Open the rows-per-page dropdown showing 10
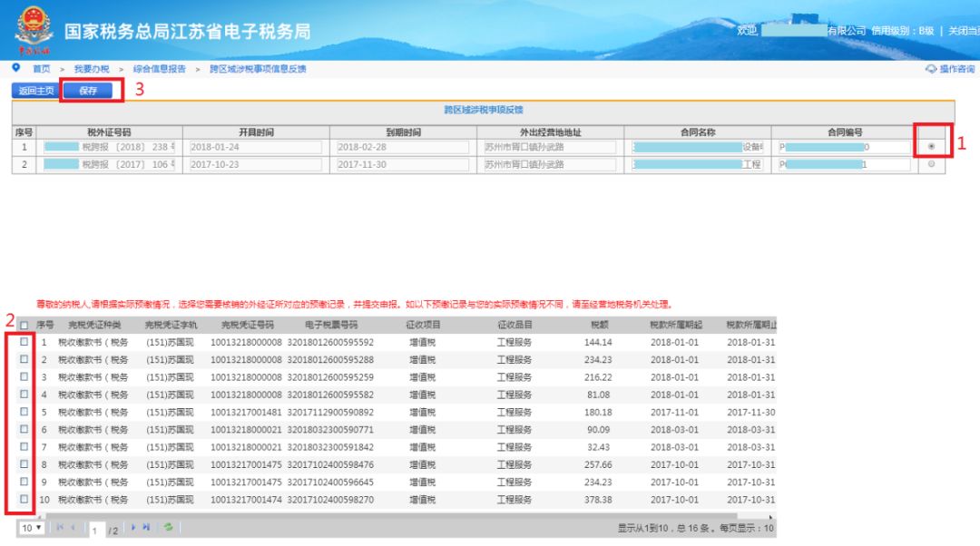 pyautogui.click(x=33, y=527)
